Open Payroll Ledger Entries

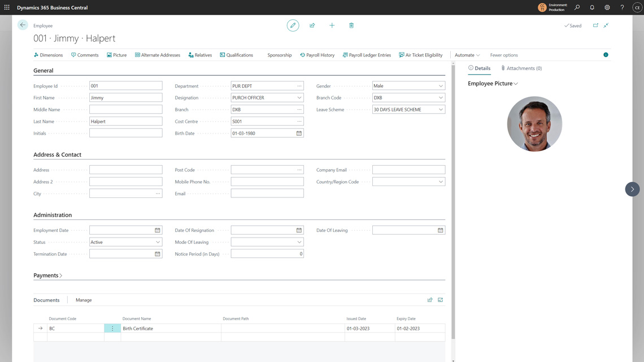[x=367, y=55]
